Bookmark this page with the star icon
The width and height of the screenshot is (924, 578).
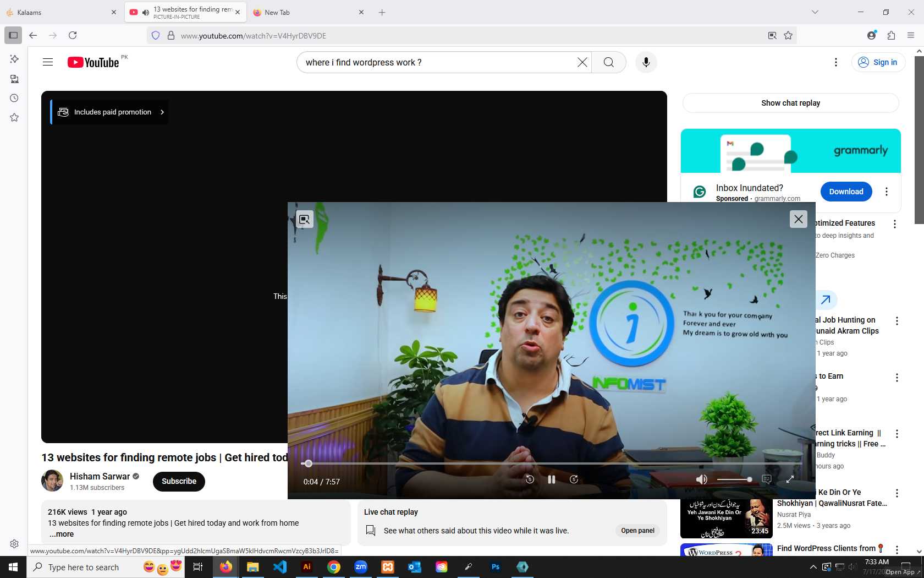point(788,35)
